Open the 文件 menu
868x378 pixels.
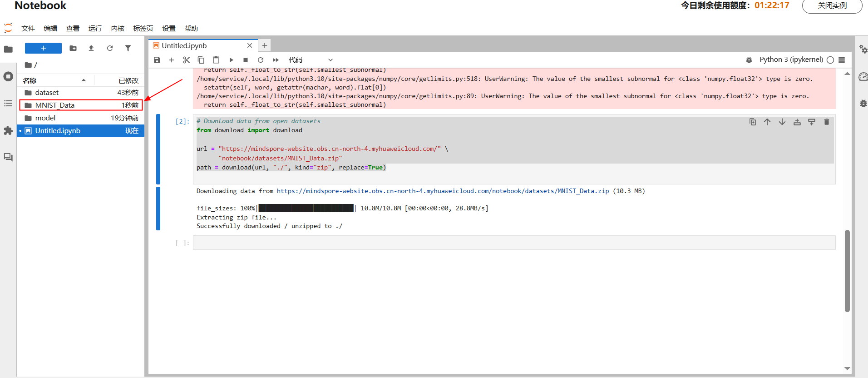pyautogui.click(x=28, y=29)
